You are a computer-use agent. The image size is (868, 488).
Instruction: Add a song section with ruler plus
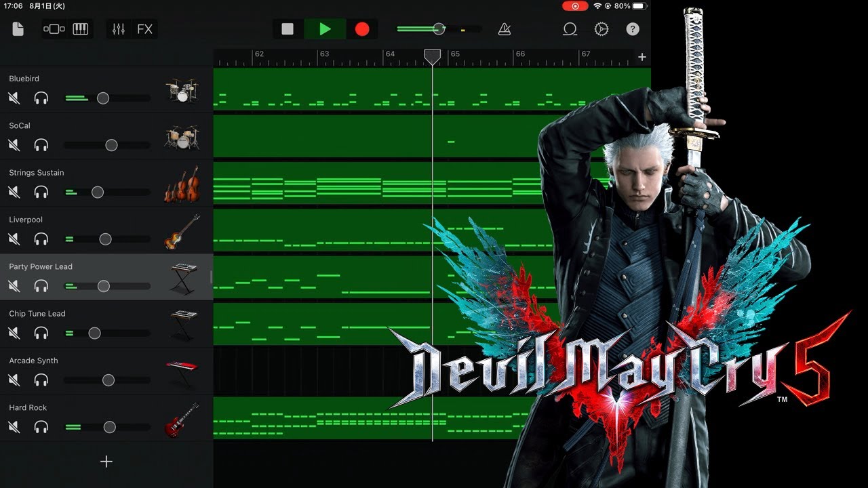point(642,57)
